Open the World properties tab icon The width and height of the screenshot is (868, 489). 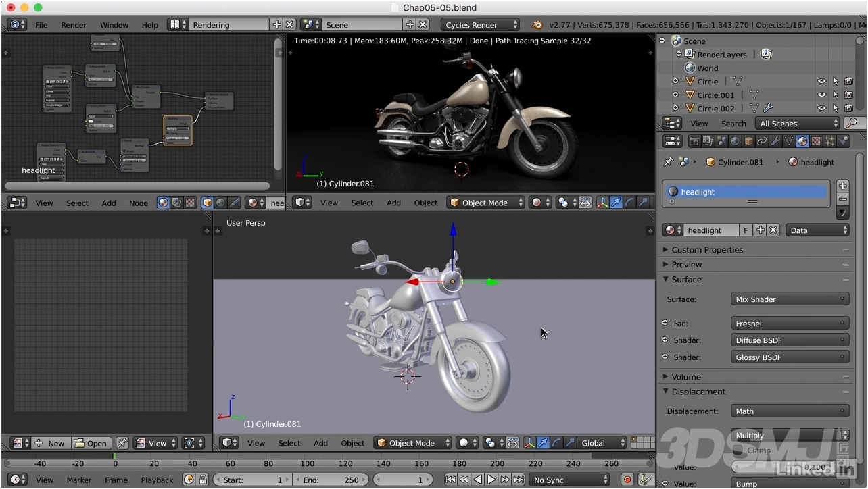(735, 141)
